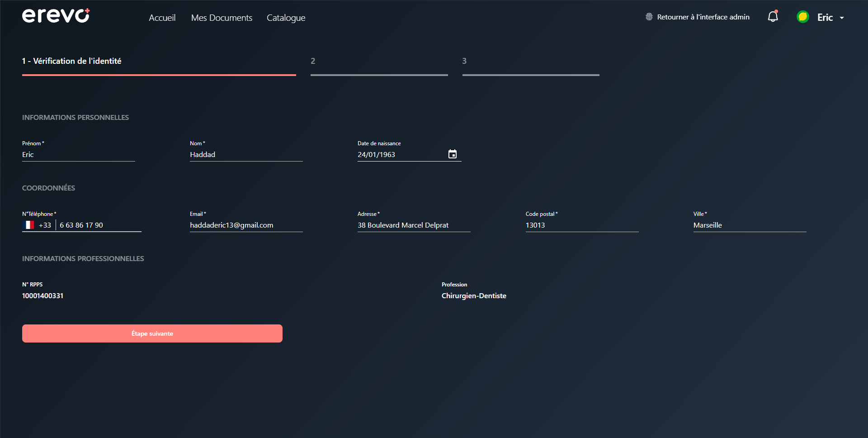Click the Chirurgien-Dentiste profession value
This screenshot has height=438, width=868.
pyautogui.click(x=474, y=295)
